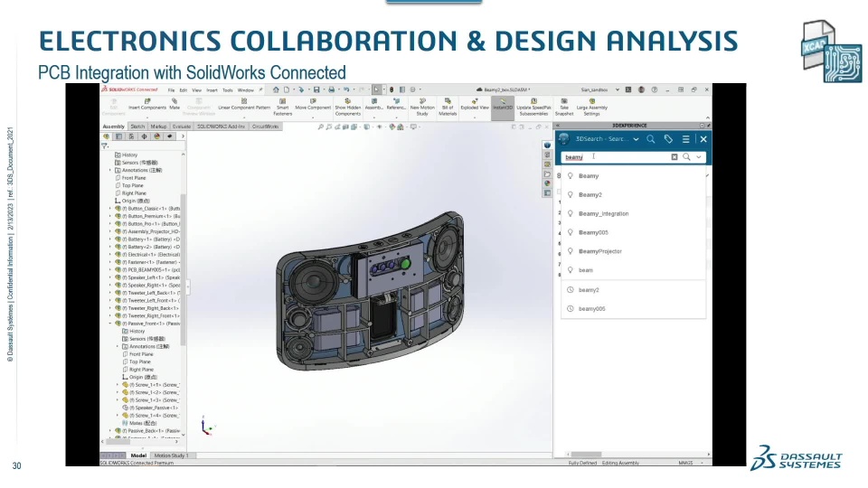Open the Exploded View dropdown arrow
Image resolution: width=868 pixels, height=488 pixels.
click(x=475, y=117)
